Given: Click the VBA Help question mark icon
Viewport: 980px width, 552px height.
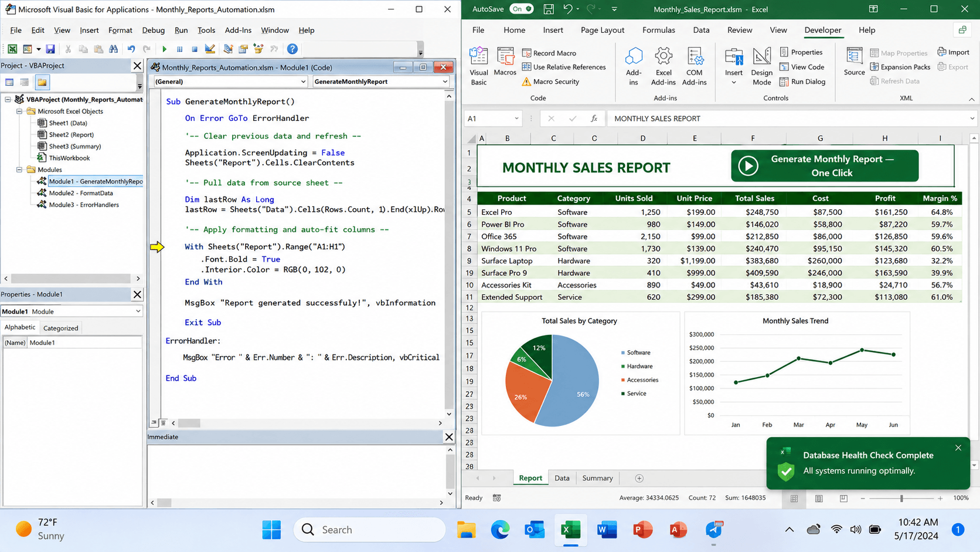Looking at the screenshot, I should pyautogui.click(x=292, y=49).
